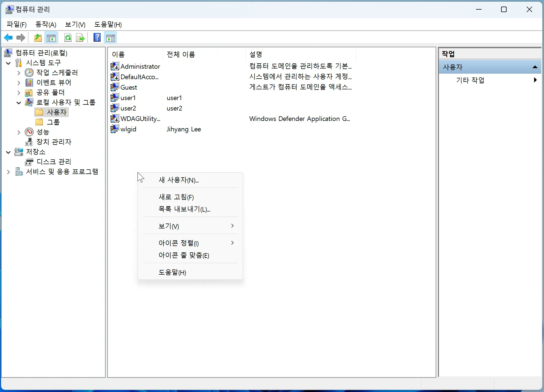The image size is (544, 392).
Task: Click the green refresh toolbar icon
Action: [68, 38]
